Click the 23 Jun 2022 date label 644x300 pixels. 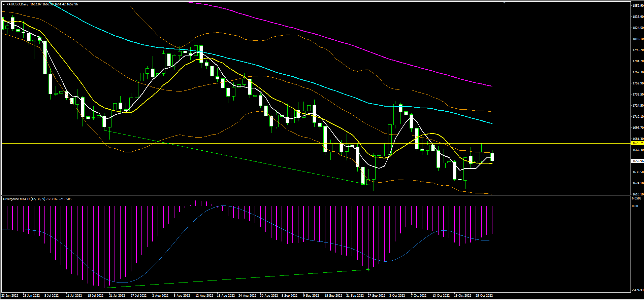coord(10,296)
